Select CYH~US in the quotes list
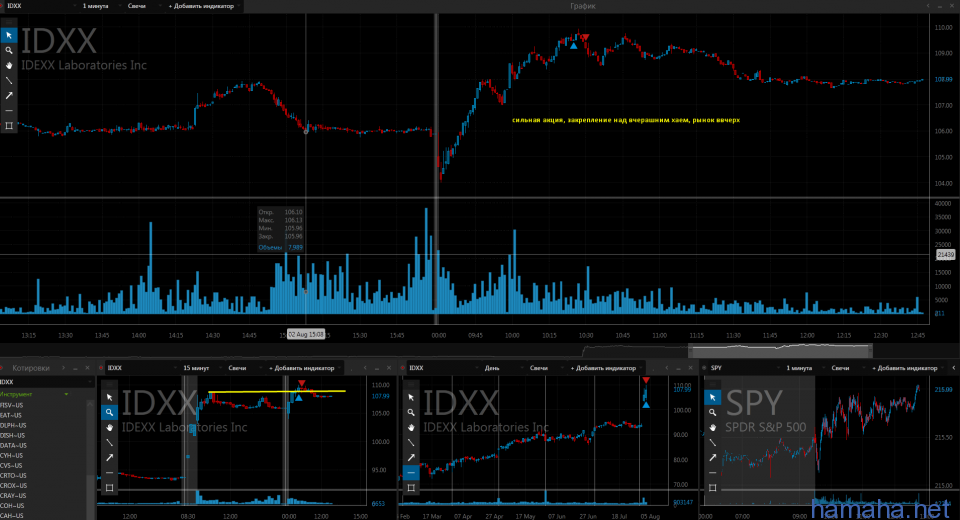 (x=12, y=456)
